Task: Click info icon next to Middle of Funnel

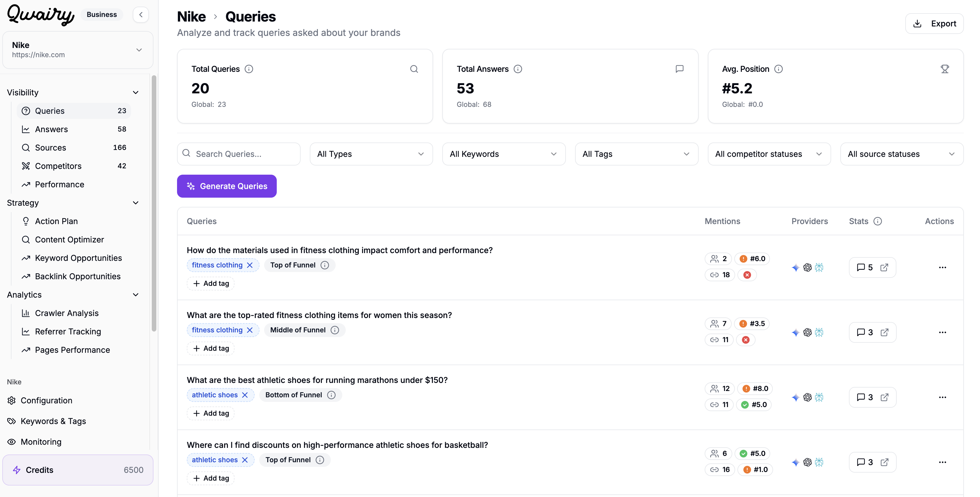Action: pyautogui.click(x=335, y=330)
